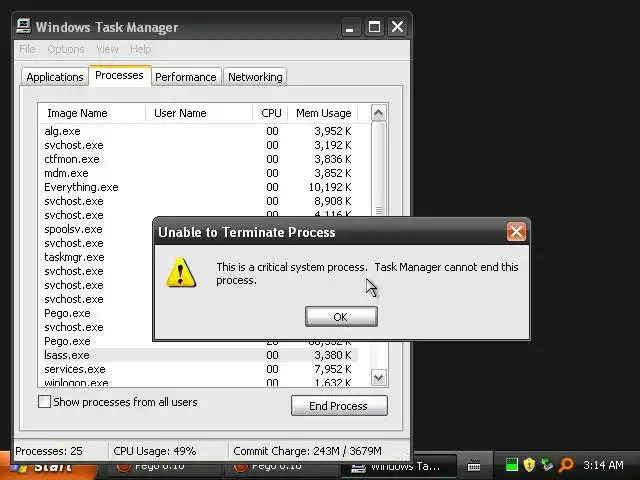Sort by Mem Usage column header
This screenshot has height=480, width=640.
[323, 113]
